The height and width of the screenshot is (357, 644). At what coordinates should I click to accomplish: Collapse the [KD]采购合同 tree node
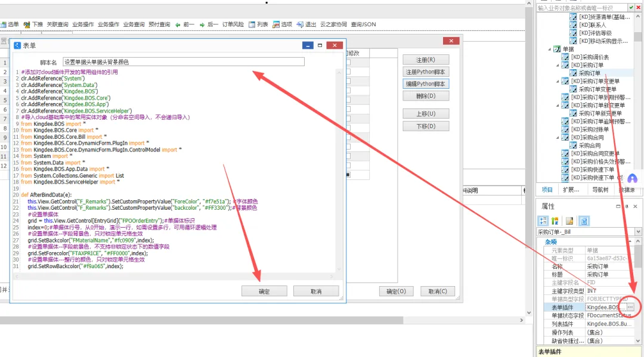pyautogui.click(x=558, y=138)
